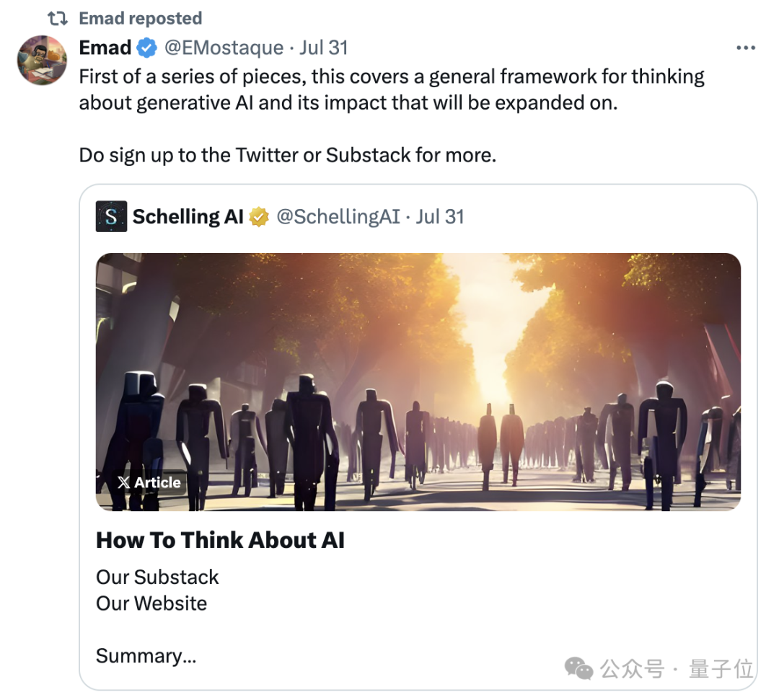Click the Schelling AI logo avatar
Viewport: 779px width, 700px height.
coord(111,216)
